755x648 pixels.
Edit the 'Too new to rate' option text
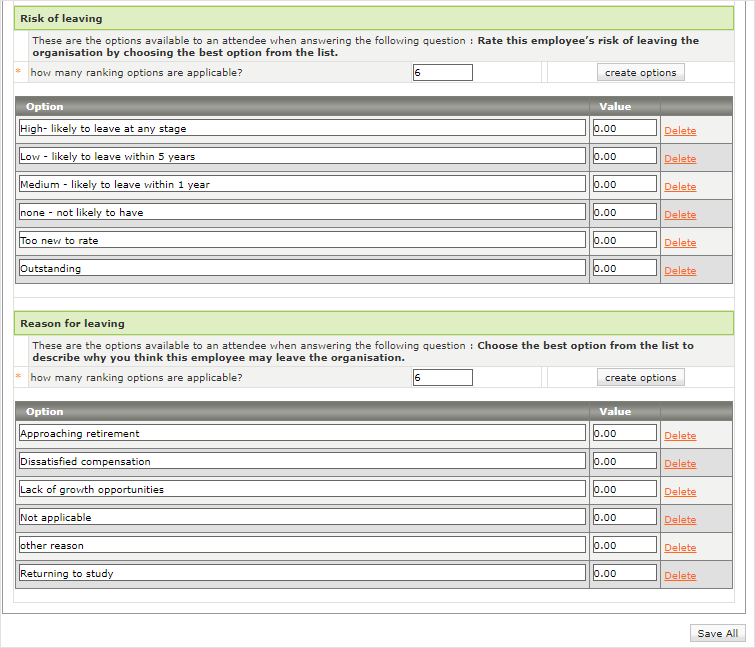(302, 241)
